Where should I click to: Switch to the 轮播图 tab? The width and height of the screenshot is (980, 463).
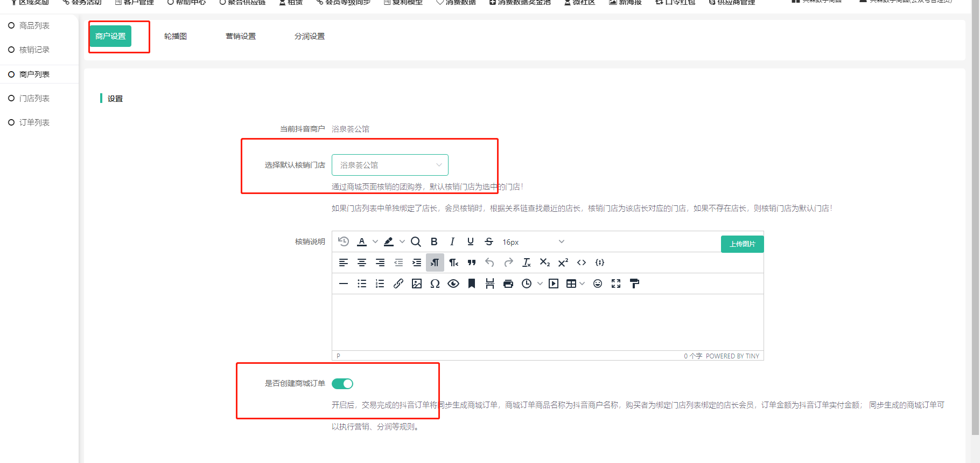(x=176, y=36)
